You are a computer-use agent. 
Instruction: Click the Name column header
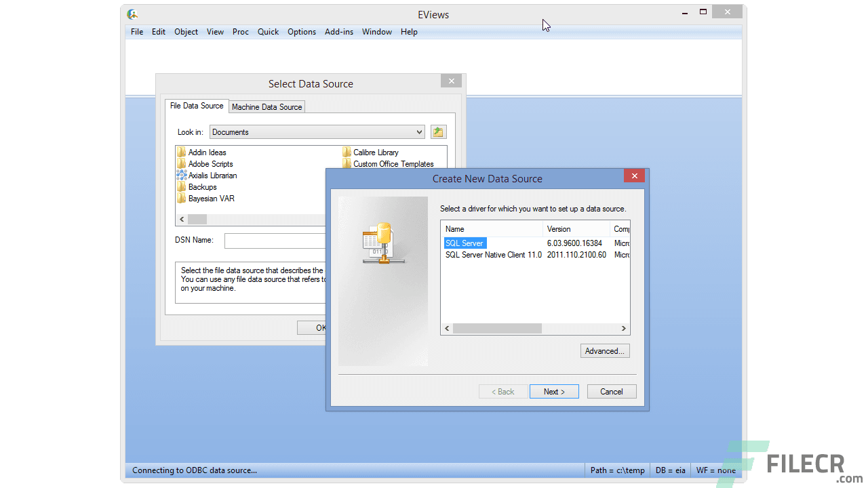coord(492,229)
